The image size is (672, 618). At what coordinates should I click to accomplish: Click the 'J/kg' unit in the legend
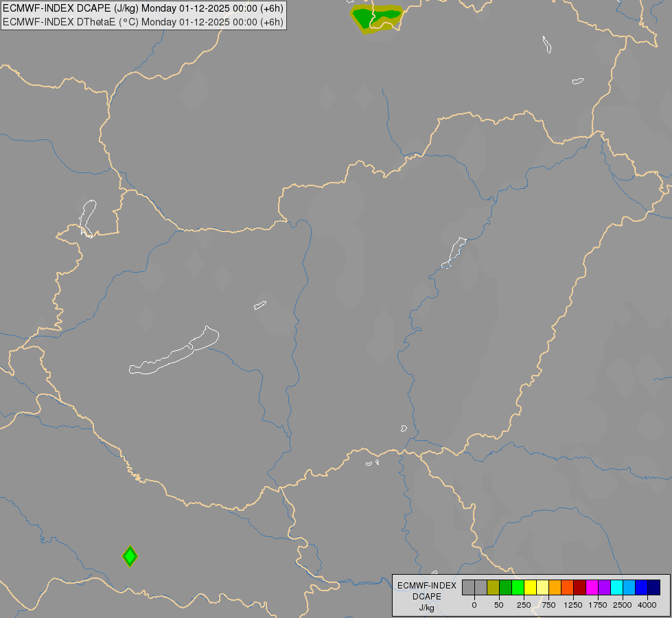tap(427, 608)
